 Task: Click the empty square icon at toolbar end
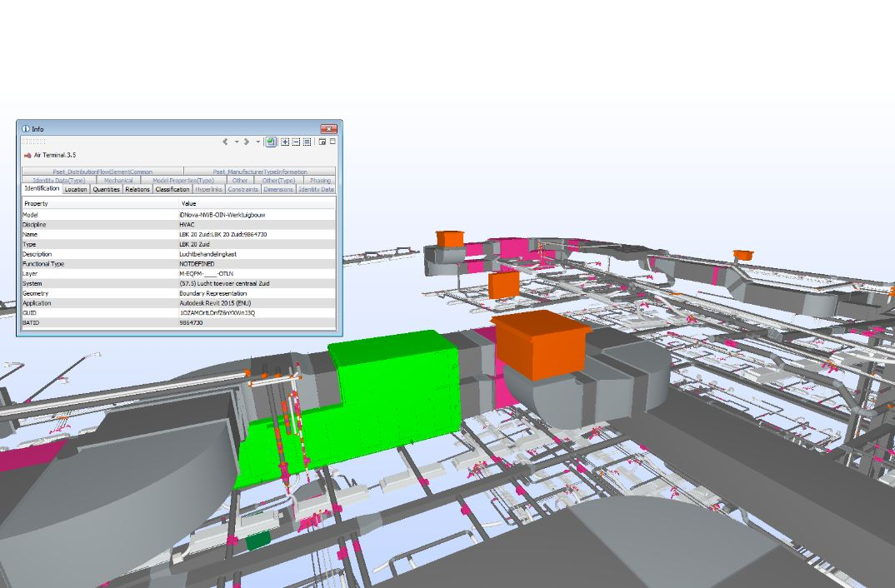point(332,141)
